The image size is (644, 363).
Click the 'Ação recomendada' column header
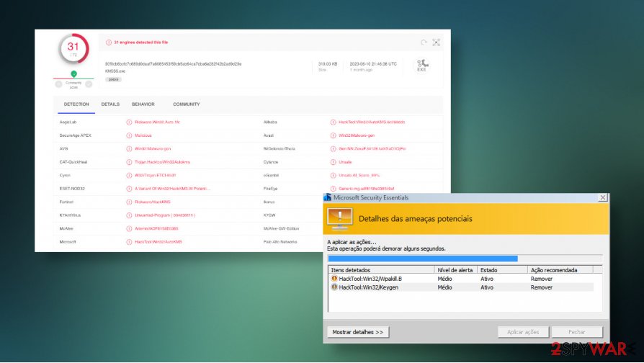pos(560,270)
